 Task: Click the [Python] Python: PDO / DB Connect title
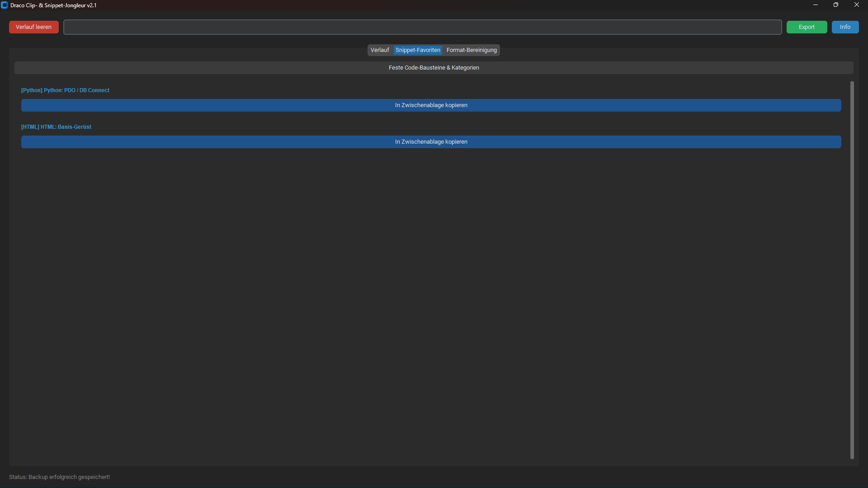click(x=65, y=90)
